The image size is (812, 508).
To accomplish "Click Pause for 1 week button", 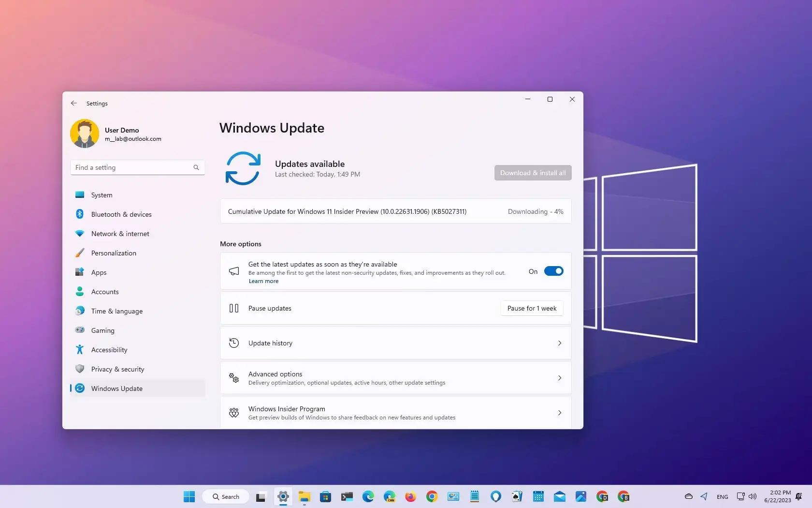I will coord(532,308).
